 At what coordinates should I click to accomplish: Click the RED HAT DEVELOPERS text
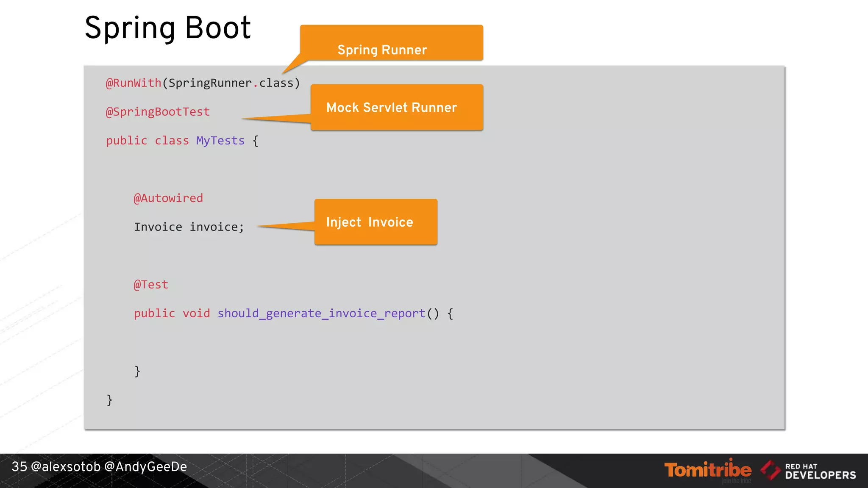(820, 471)
